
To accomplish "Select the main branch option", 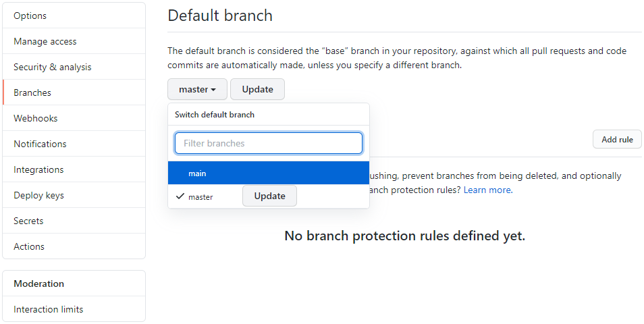I will coord(268,173).
